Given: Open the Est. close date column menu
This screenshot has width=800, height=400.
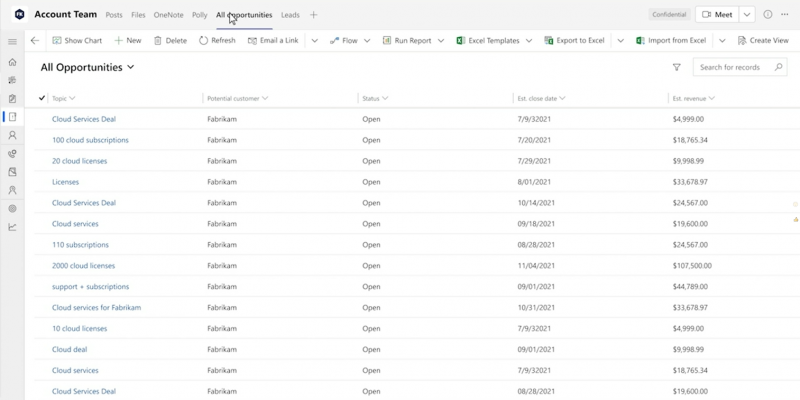Looking at the screenshot, I should coord(541,98).
